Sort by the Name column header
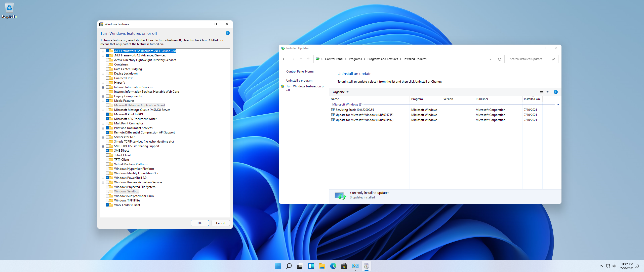This screenshot has height=272, width=644. [x=369, y=99]
